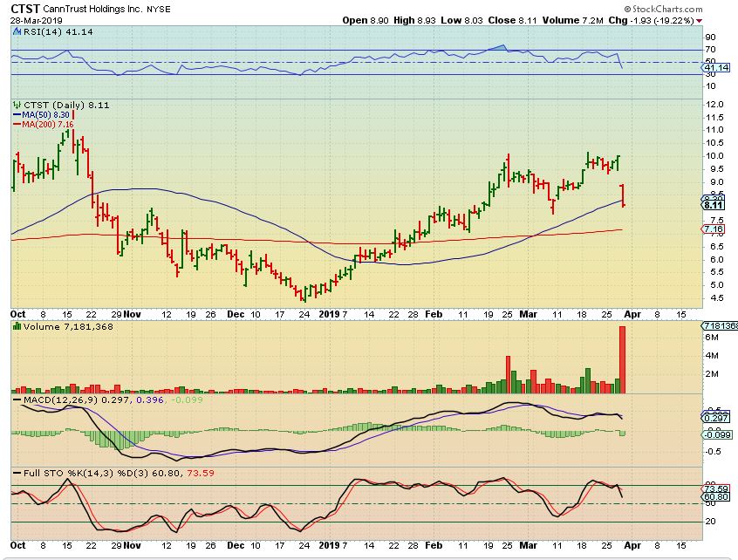Viewport: 738px width, 560px height.
Task: Click the 7181368 volume axis tag
Action: tap(720, 326)
